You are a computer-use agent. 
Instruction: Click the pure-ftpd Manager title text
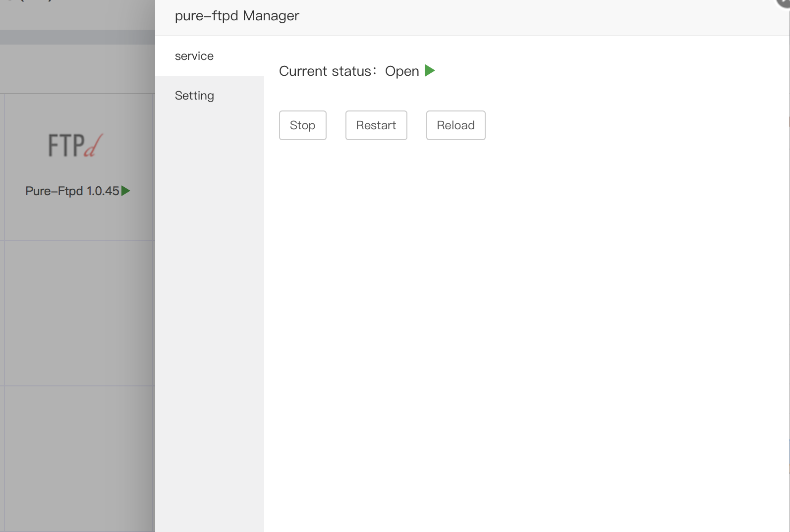237,16
